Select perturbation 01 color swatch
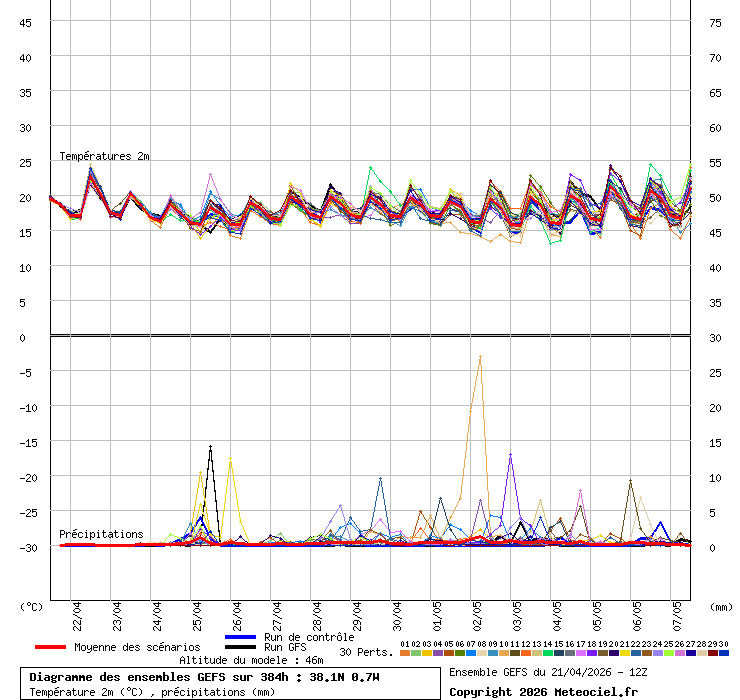 404,653
